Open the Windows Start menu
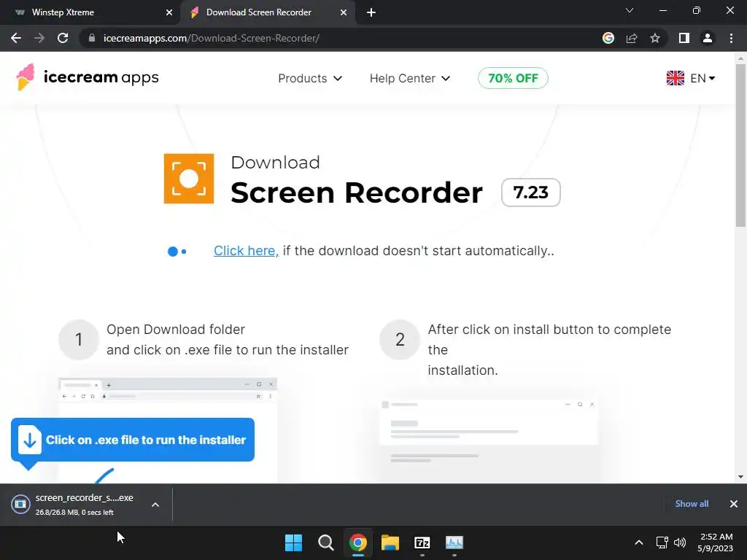The height and width of the screenshot is (560, 747). tap(293, 542)
